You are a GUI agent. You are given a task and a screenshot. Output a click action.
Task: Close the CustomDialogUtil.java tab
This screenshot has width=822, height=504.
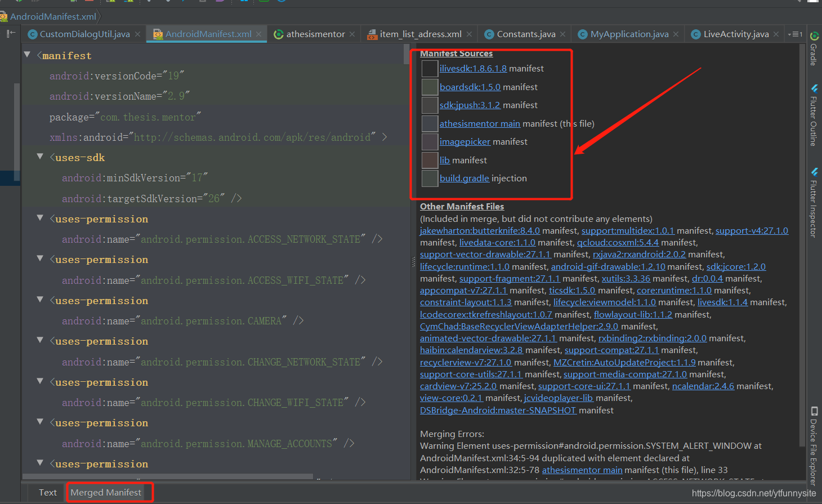point(137,34)
